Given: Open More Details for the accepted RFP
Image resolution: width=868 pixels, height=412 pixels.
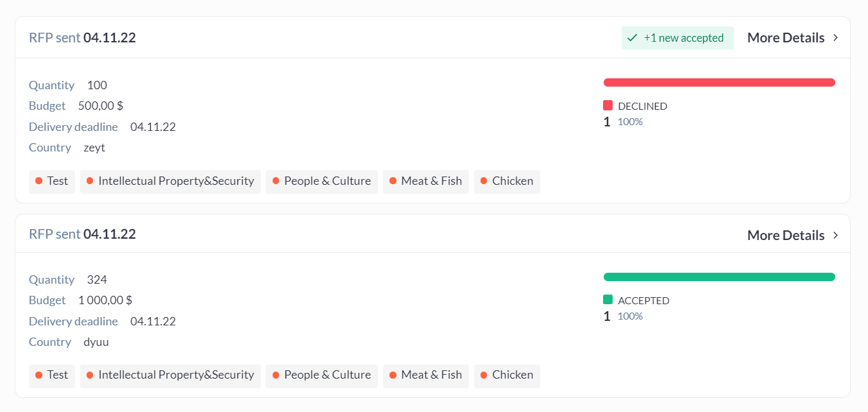Looking at the screenshot, I should point(786,236).
